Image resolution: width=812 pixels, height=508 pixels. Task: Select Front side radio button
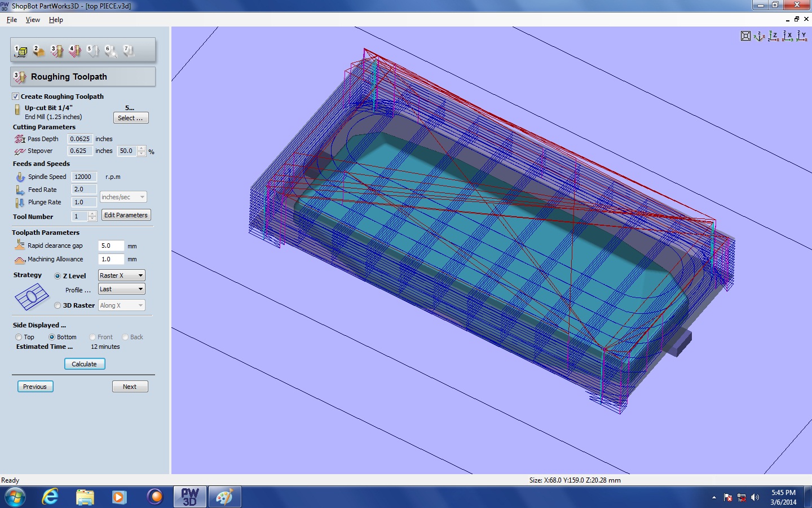tap(92, 337)
